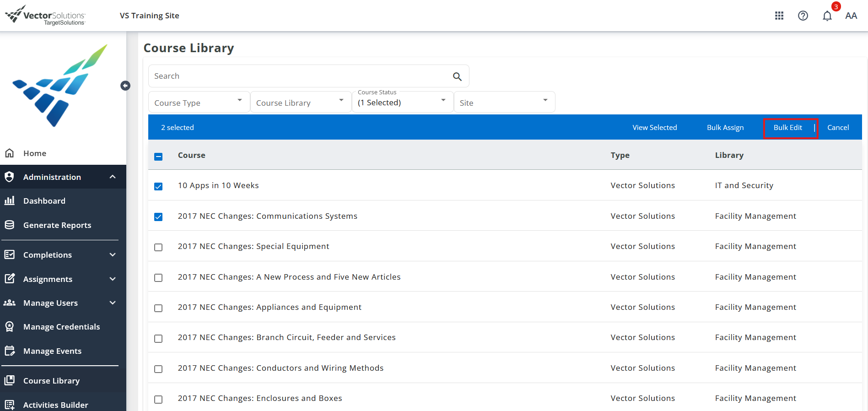Open the 10 Apps in 10 Weeks course

(x=218, y=185)
